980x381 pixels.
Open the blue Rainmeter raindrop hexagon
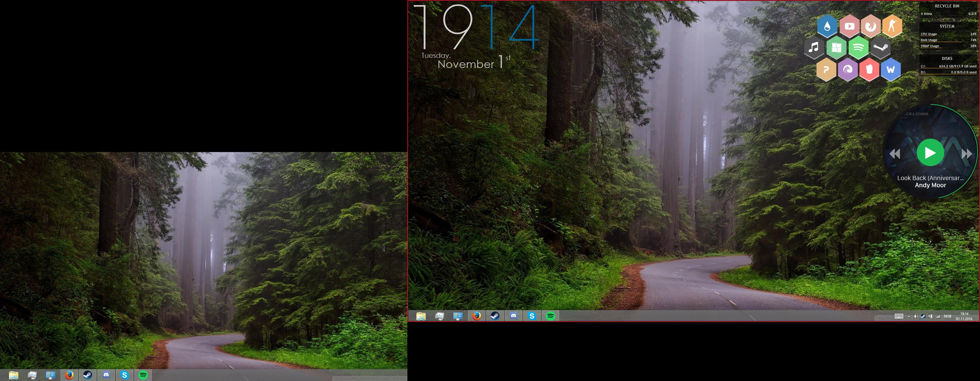coord(827,26)
